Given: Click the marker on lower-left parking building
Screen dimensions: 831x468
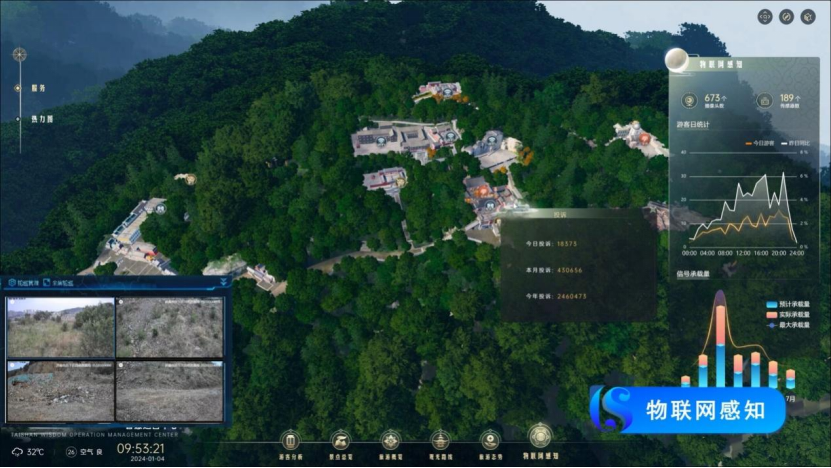Looking at the screenshot, I should [160, 208].
